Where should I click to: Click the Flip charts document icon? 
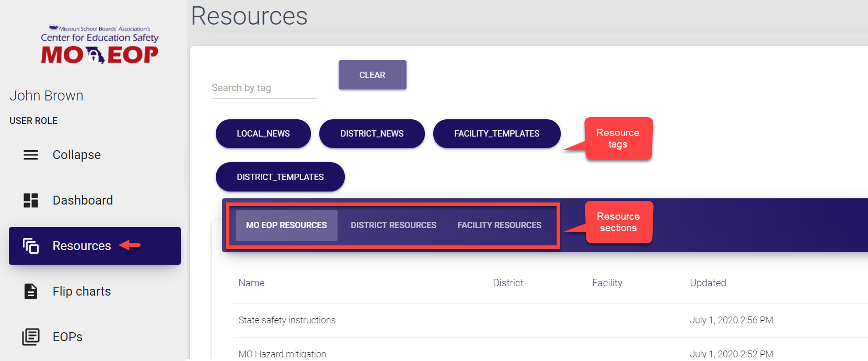pos(31,291)
